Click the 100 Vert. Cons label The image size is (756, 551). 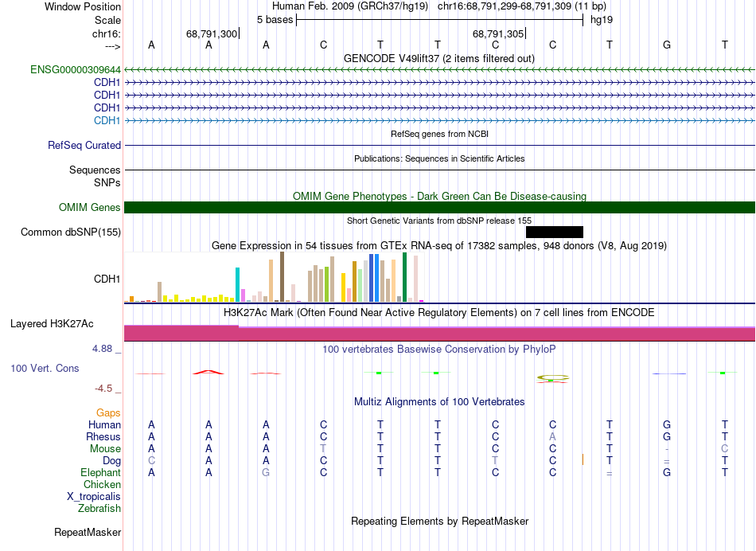click(45, 368)
